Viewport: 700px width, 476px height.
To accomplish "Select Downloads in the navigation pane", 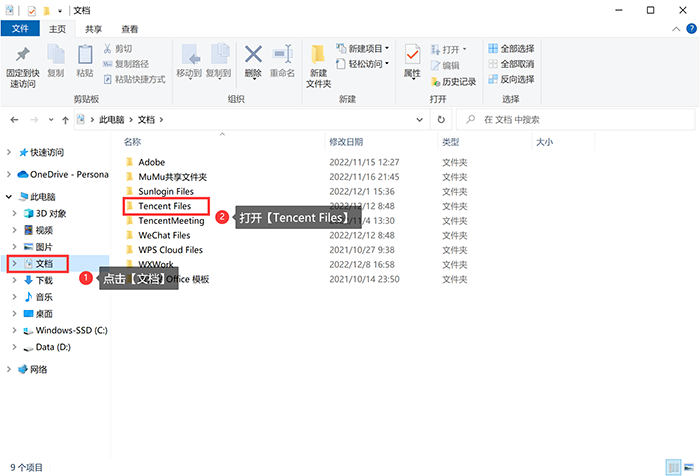I will 44,280.
